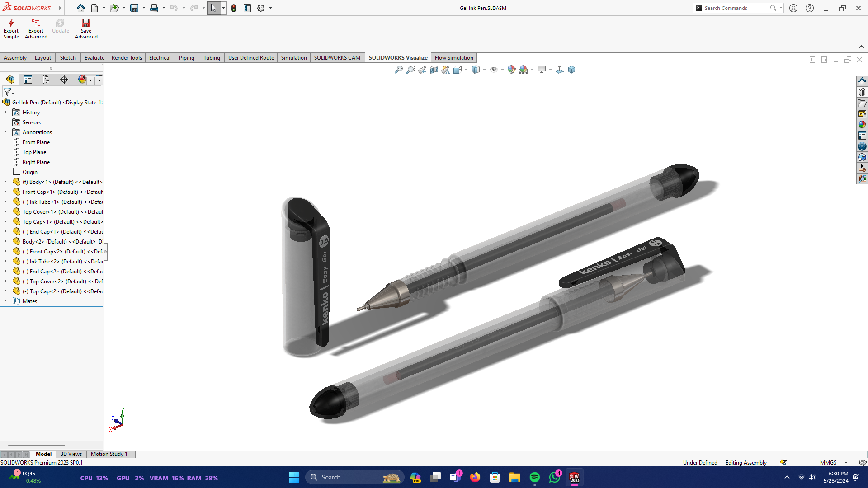Click the Save Advanced button

[86, 28]
